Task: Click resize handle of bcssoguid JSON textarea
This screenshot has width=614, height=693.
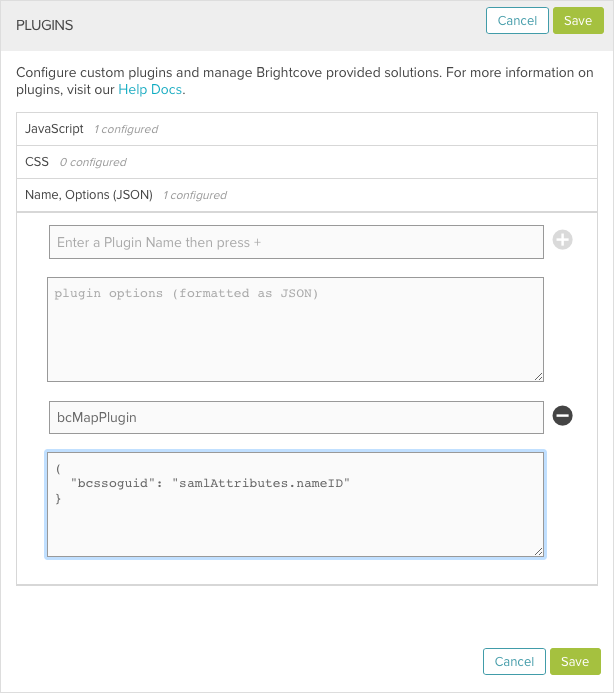Action: (x=538, y=550)
